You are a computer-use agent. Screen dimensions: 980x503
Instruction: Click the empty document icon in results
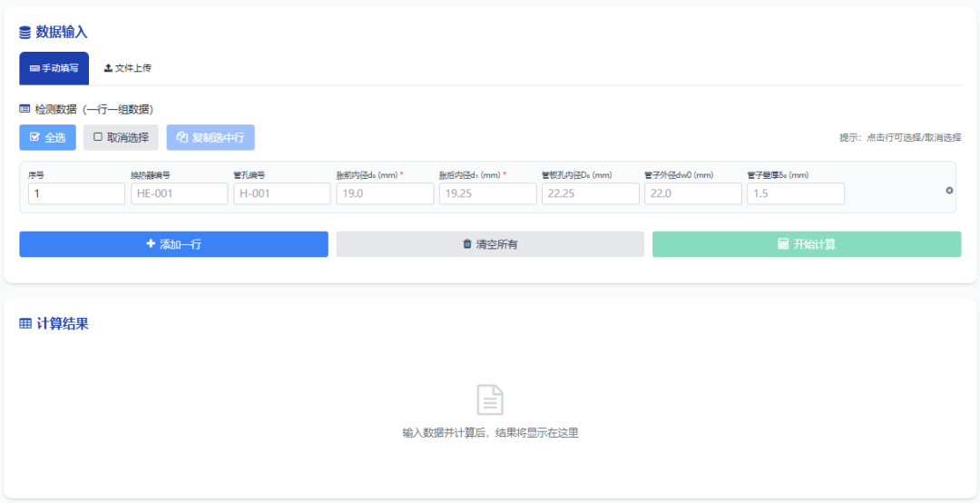coord(490,399)
